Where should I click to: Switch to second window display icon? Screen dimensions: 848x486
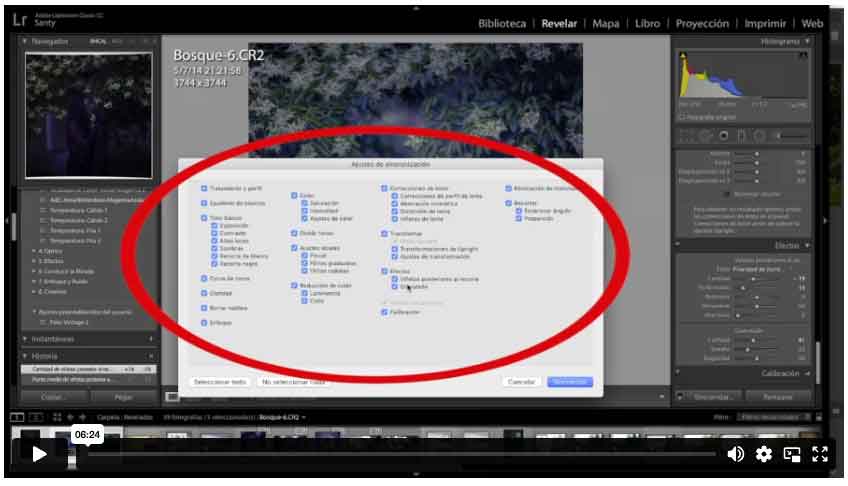(36, 417)
